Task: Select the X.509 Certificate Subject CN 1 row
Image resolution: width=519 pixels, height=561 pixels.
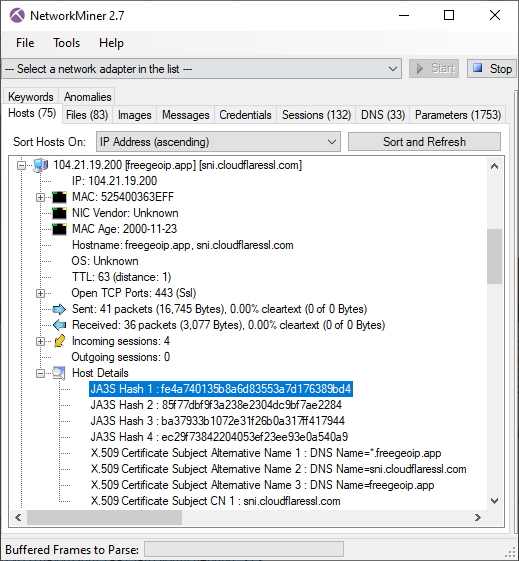Action: coord(215,501)
